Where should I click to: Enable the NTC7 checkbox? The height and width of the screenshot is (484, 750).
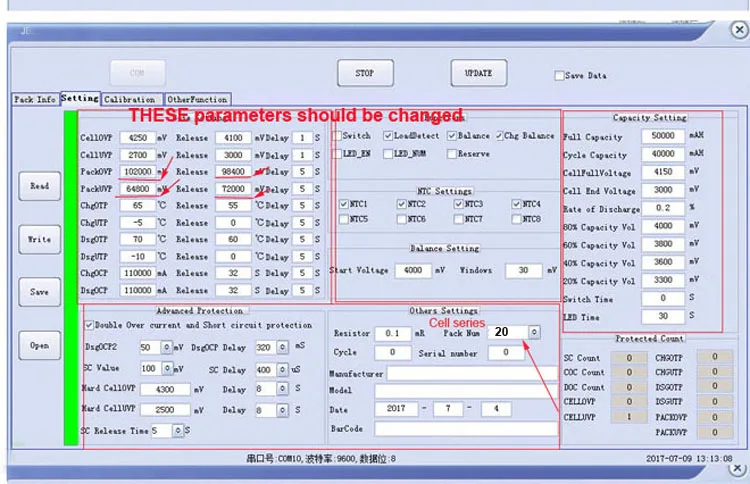pos(459,219)
